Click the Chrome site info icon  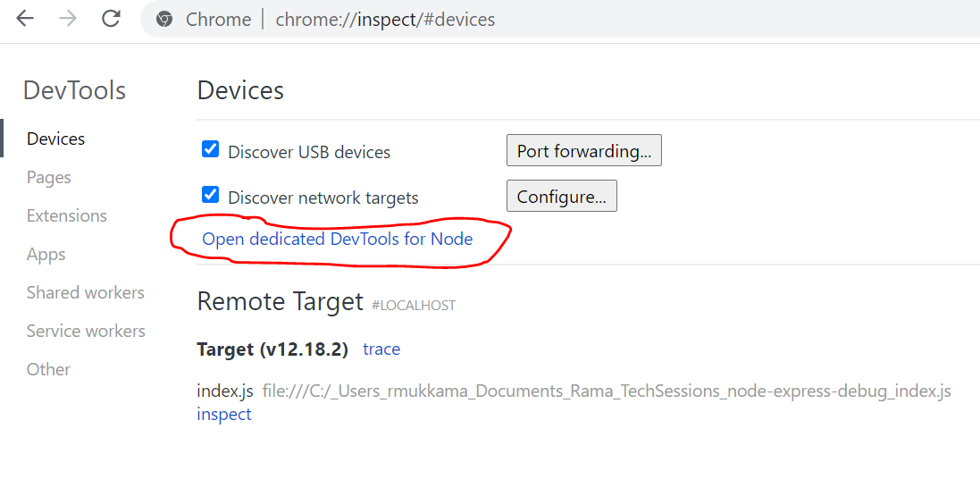(163, 20)
